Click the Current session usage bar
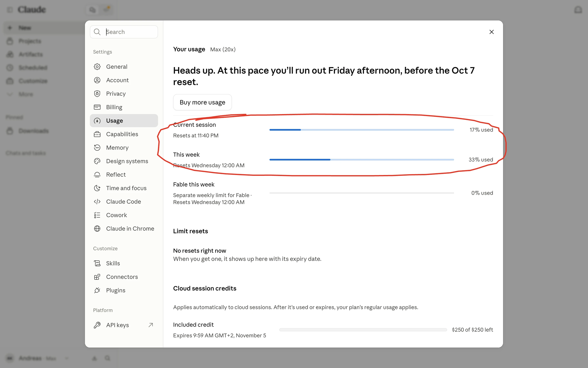 tap(362, 130)
